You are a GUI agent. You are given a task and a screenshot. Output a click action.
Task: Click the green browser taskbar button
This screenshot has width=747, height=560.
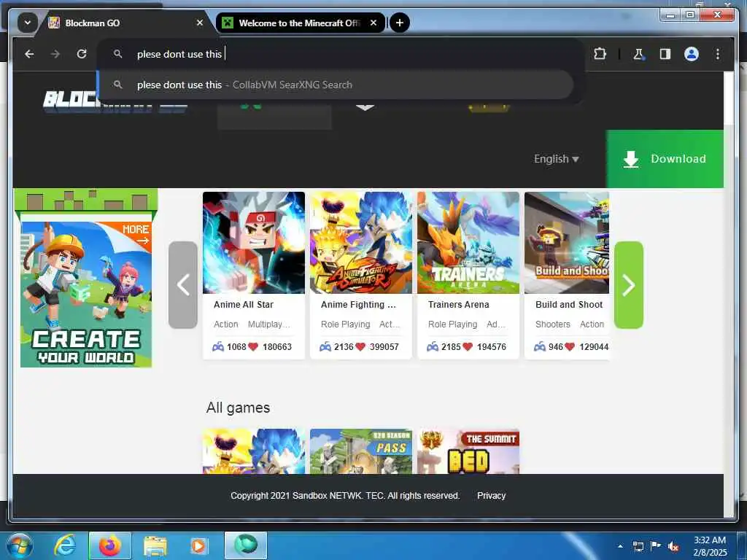pyautogui.click(x=246, y=545)
